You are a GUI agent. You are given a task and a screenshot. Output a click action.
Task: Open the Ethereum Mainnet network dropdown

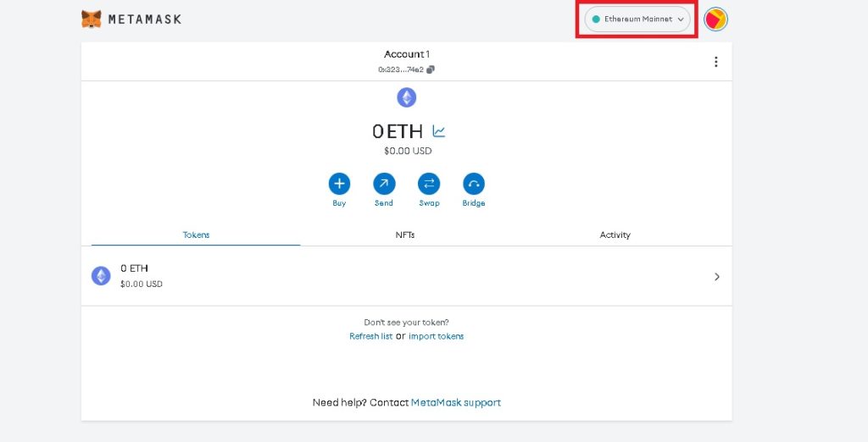pos(637,19)
